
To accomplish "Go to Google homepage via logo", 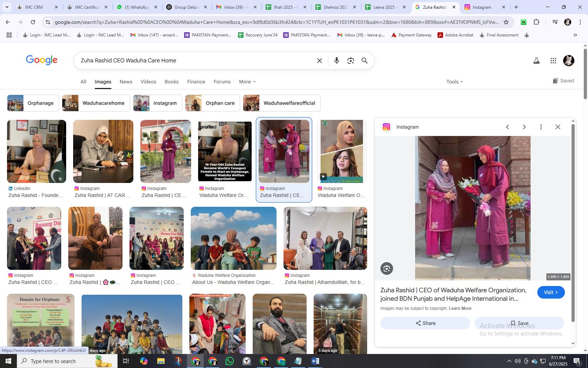I will coord(42,60).
